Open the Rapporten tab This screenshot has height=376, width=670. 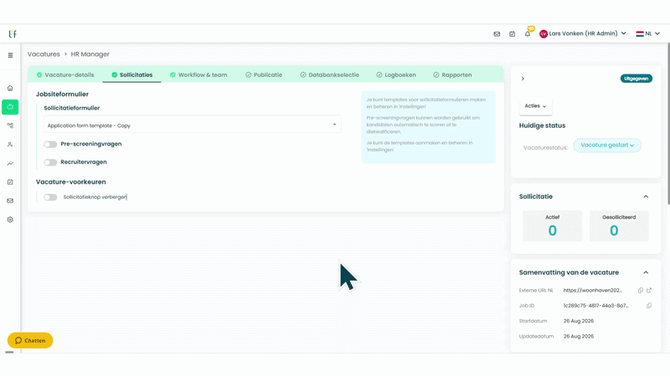[453, 75]
